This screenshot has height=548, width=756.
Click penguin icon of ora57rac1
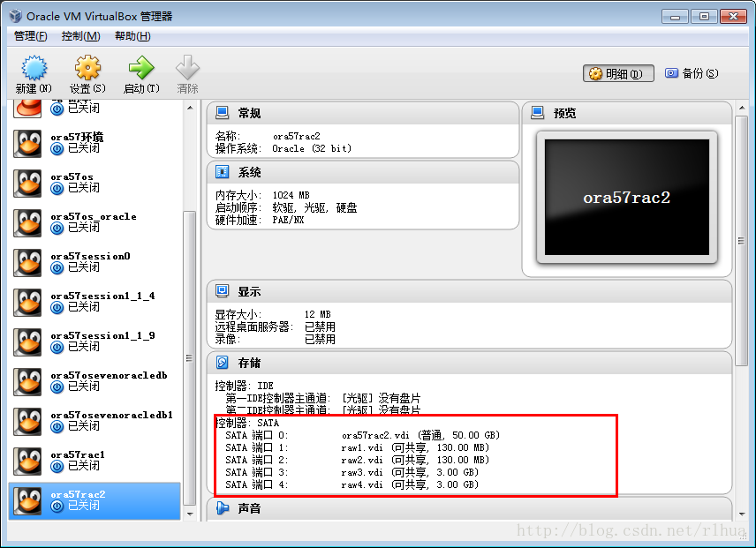(27, 462)
